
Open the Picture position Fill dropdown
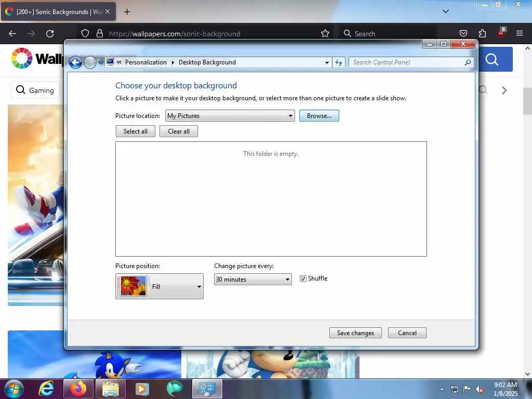coord(159,286)
